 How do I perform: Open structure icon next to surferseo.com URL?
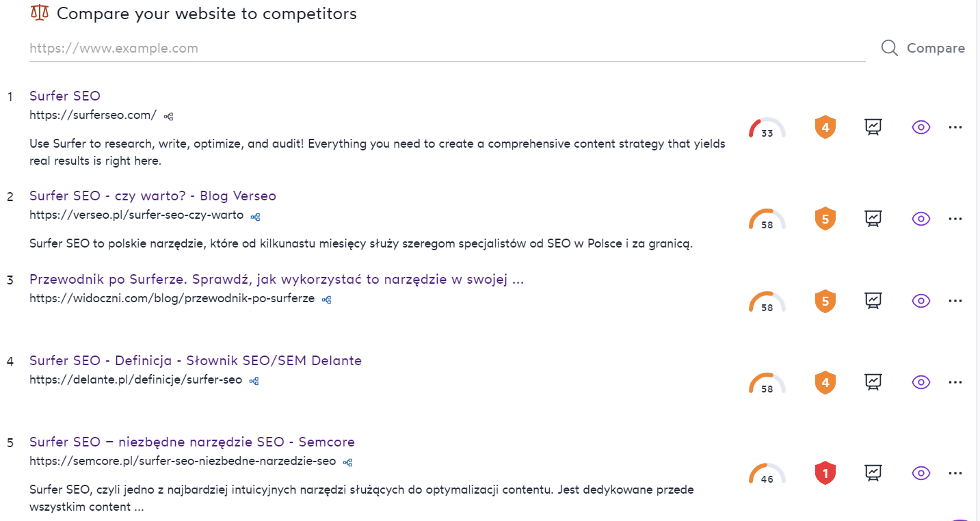point(168,116)
